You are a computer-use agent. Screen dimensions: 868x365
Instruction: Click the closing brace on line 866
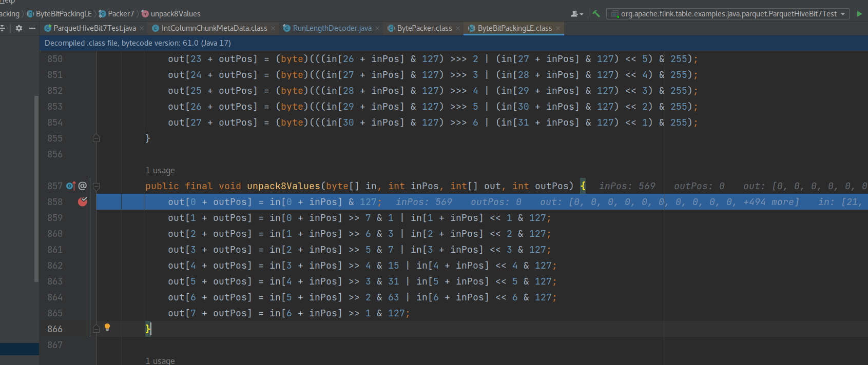(x=148, y=329)
